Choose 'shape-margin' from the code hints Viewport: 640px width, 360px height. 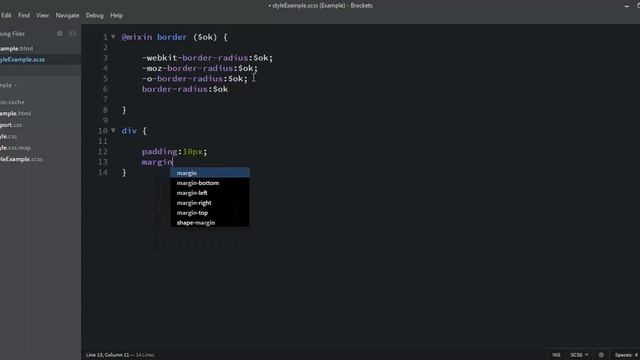click(x=210, y=222)
